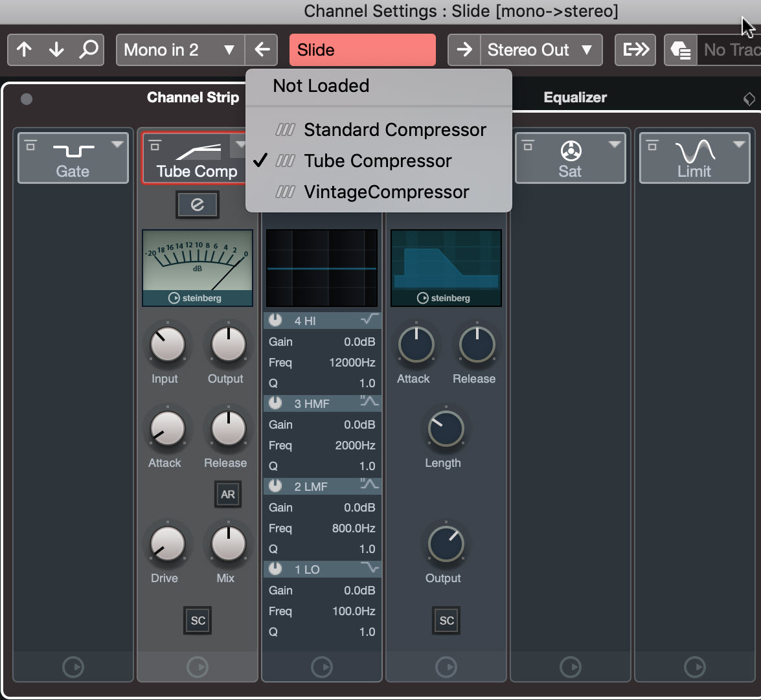Click the previous channel up arrow
The height and width of the screenshot is (700, 761).
tap(25, 50)
